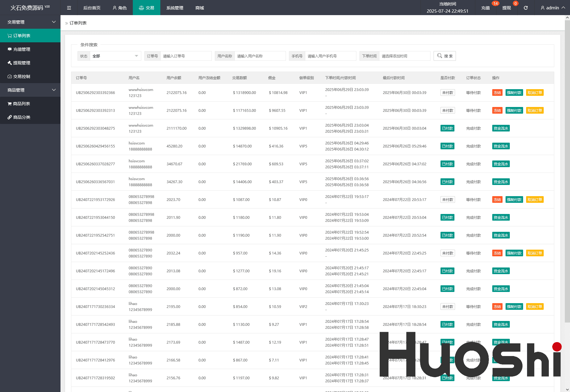Click 冻结 button on the first order
This screenshot has height=392, width=570.
point(497,92)
